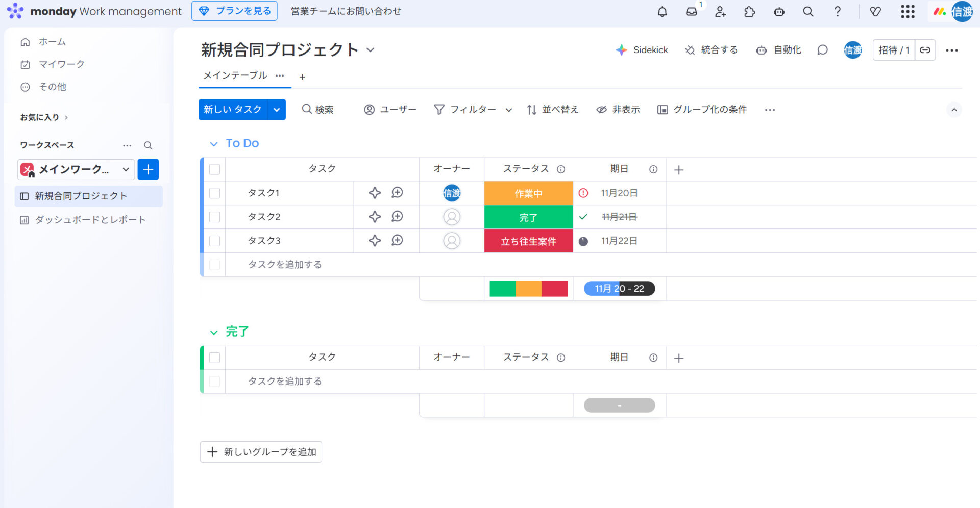980x508 pixels.
Task: Click タスクを追加する to add a task
Action: coord(284,264)
